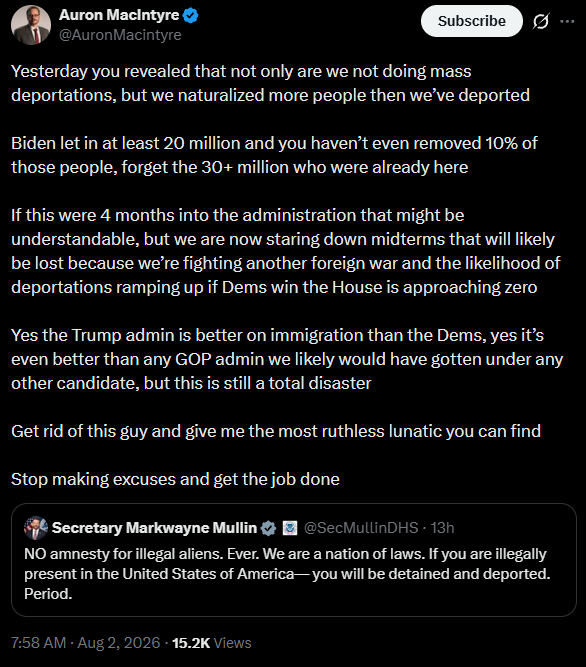The image size is (586, 667).
Task: Open the three-dot more options menu
Action: point(567,21)
